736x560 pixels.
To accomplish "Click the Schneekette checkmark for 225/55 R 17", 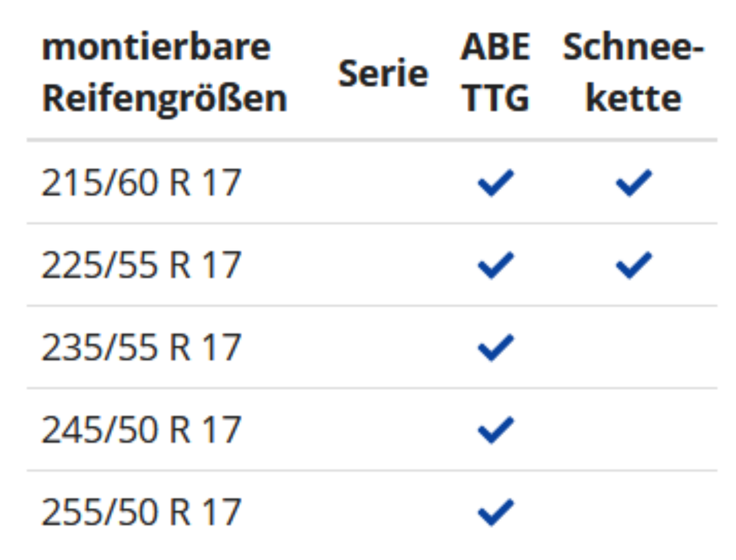I will [x=633, y=266].
